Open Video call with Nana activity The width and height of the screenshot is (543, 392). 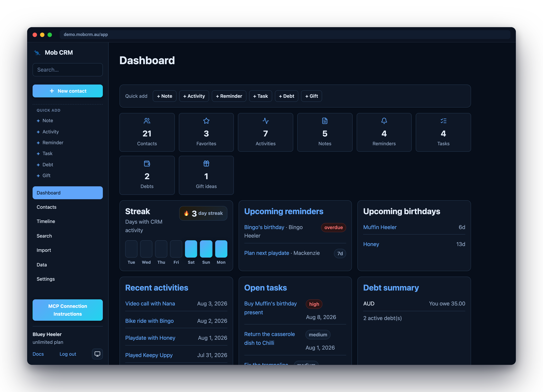(150, 304)
